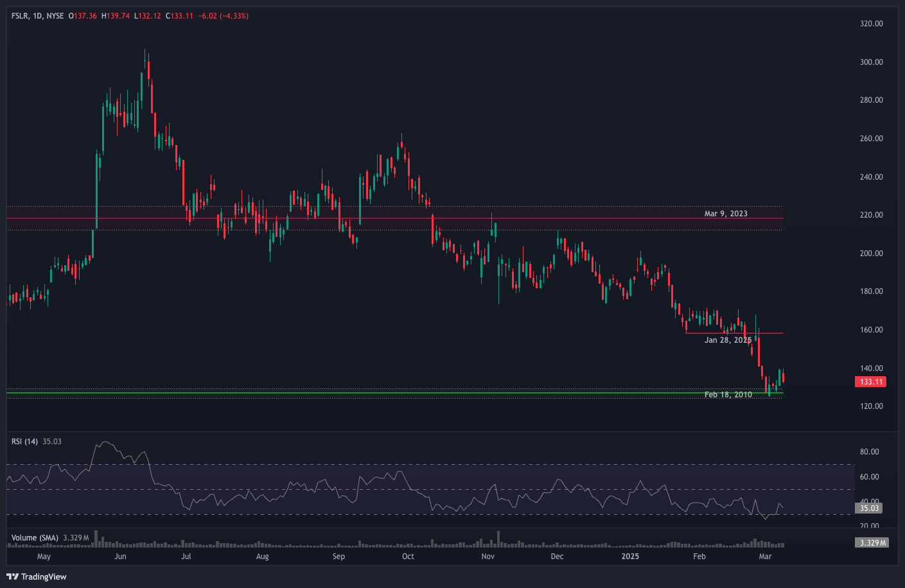The width and height of the screenshot is (905, 588).
Task: Click the 120.00 price axis label
Action: pyautogui.click(x=871, y=406)
